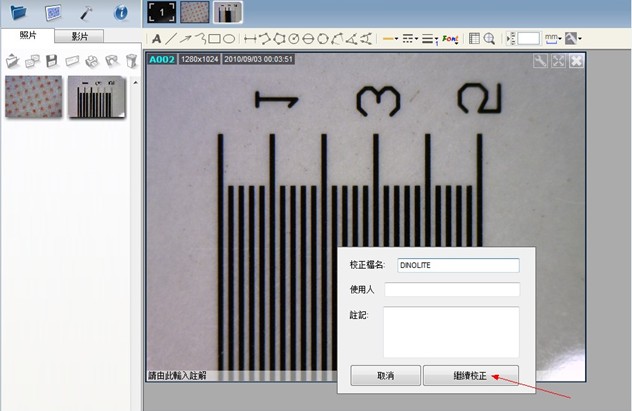The height and width of the screenshot is (411, 632).
Task: Click the floppy disk save icon
Action: 51,61
